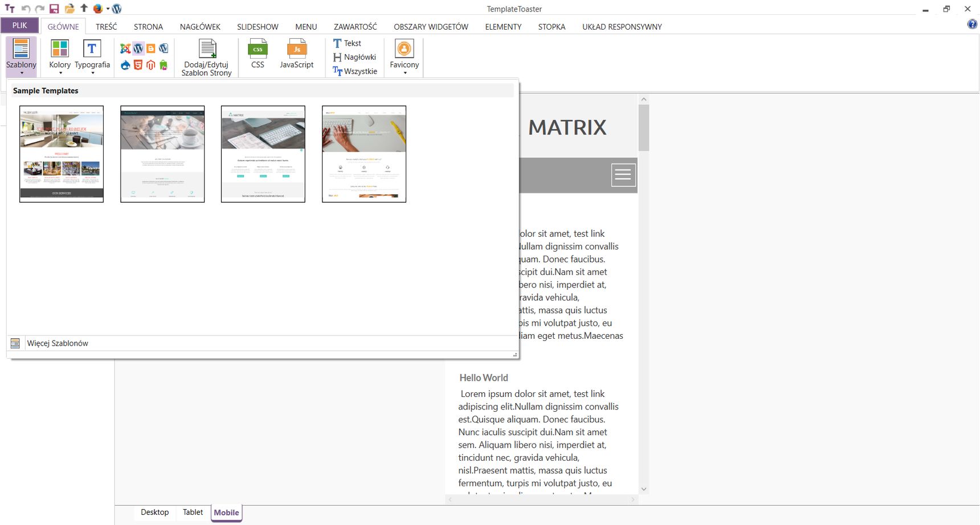Open the PLIK file menu
This screenshot has height=525, width=980.
(x=19, y=26)
